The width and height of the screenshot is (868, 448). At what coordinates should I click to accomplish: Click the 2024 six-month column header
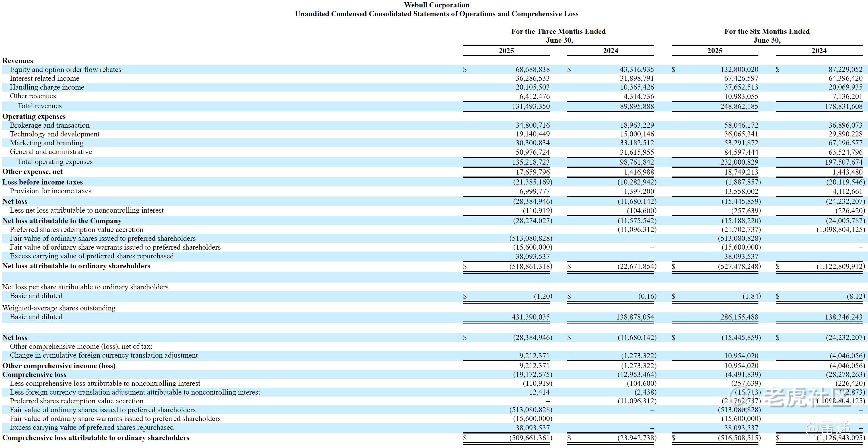pos(819,51)
